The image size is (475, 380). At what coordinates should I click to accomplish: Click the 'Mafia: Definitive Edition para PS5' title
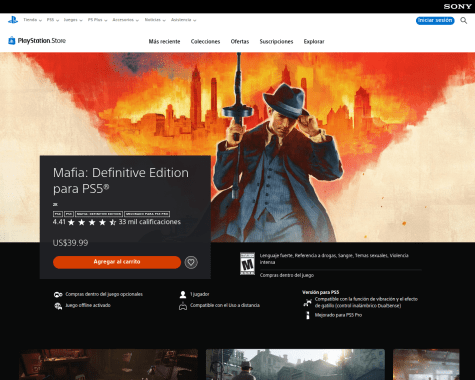pyautogui.click(x=121, y=181)
